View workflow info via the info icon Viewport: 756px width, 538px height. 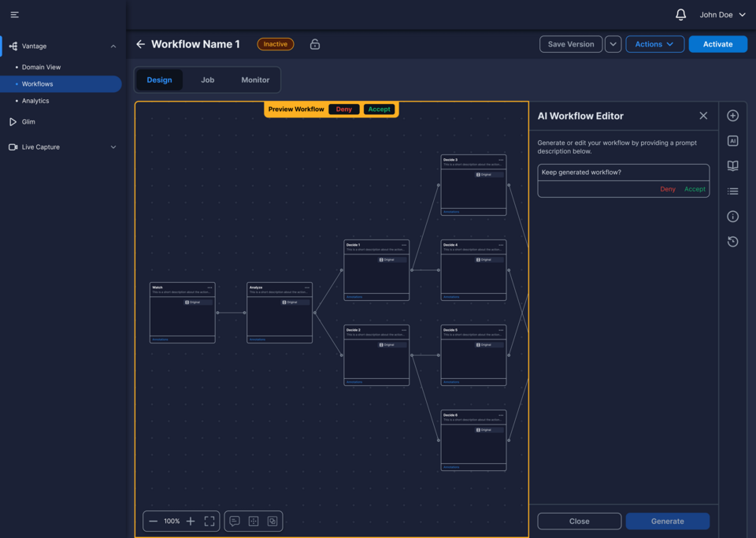732,216
